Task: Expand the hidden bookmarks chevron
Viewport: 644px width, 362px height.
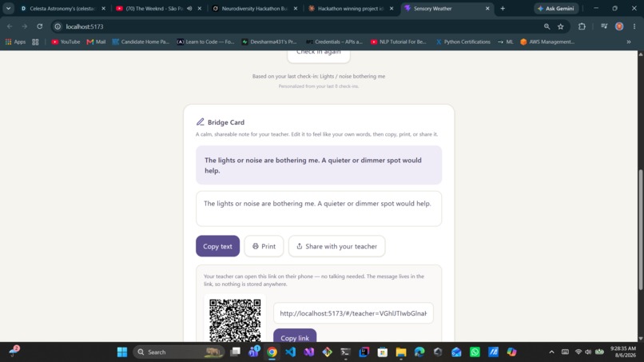Action: point(628,42)
